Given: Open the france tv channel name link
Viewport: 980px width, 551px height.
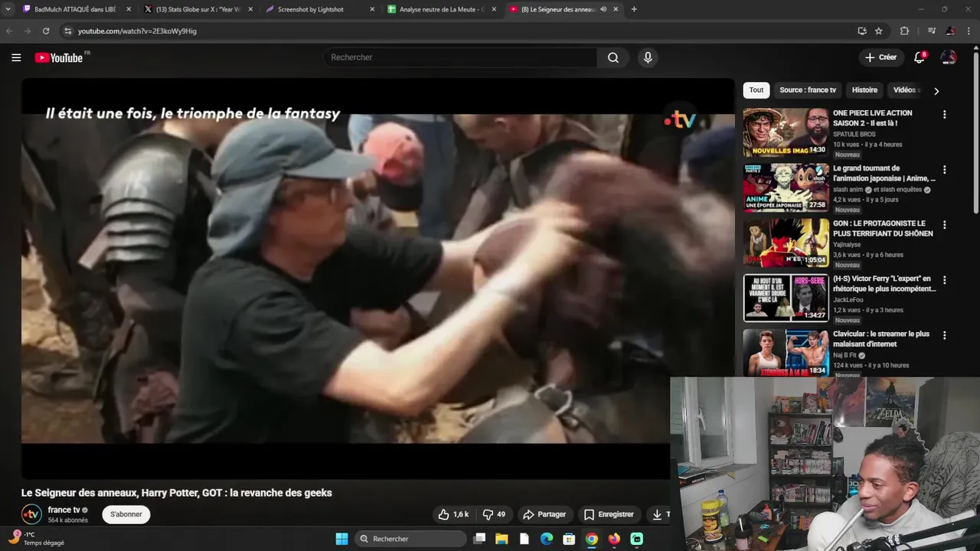Looking at the screenshot, I should [64, 510].
